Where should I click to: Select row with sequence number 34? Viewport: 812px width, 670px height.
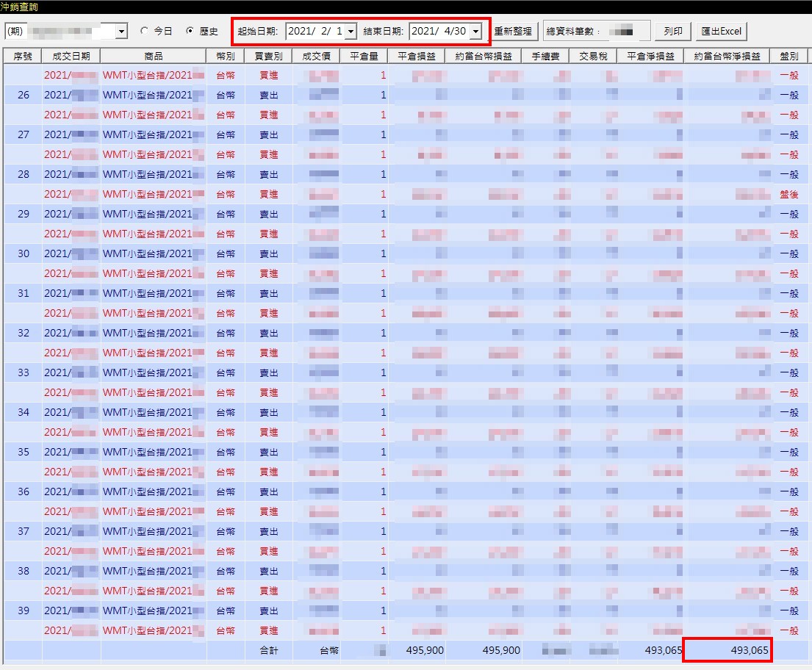coord(406,412)
